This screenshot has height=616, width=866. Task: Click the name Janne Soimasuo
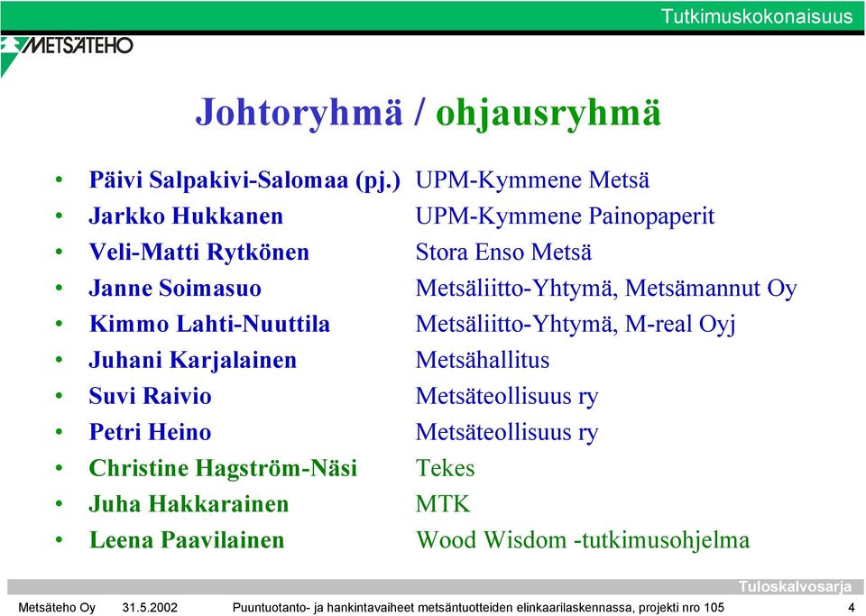click(175, 288)
